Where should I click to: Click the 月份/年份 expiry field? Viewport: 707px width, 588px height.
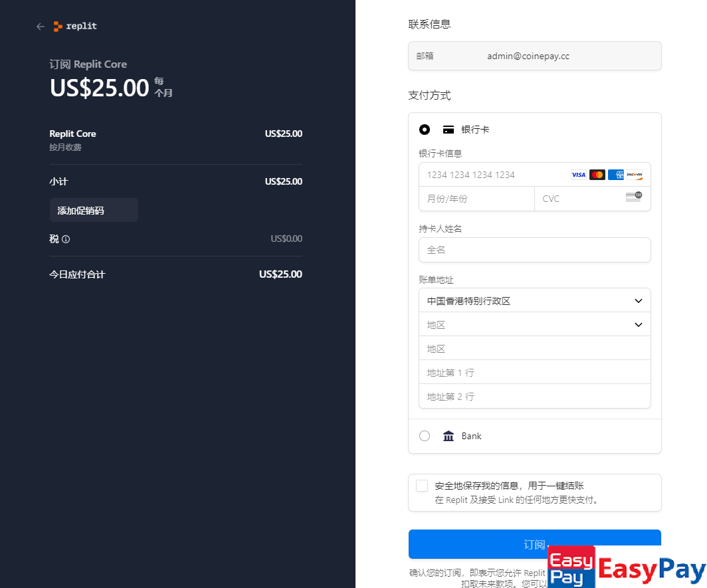476,199
